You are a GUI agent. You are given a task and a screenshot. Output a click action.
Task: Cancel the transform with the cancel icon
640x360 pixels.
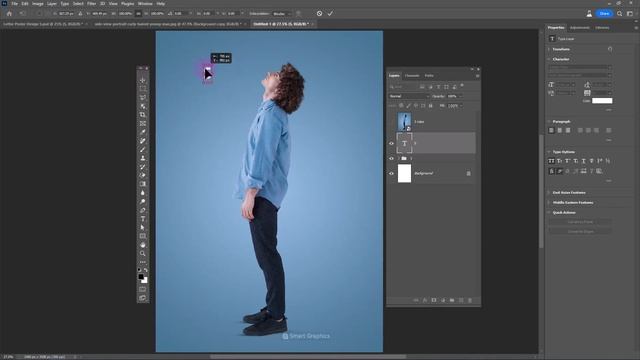pyautogui.click(x=319, y=13)
